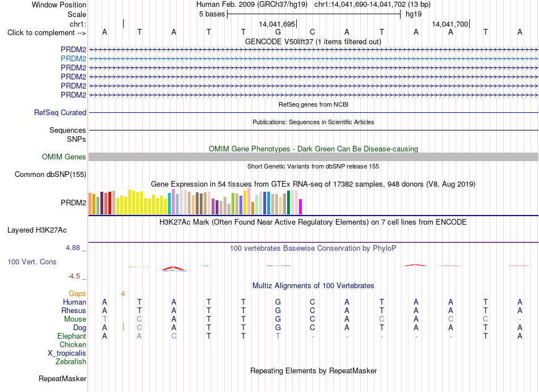Image resolution: width=539 pixels, height=392 pixels.
Task: Click the C base in the complement sequence row
Action: (312, 32)
